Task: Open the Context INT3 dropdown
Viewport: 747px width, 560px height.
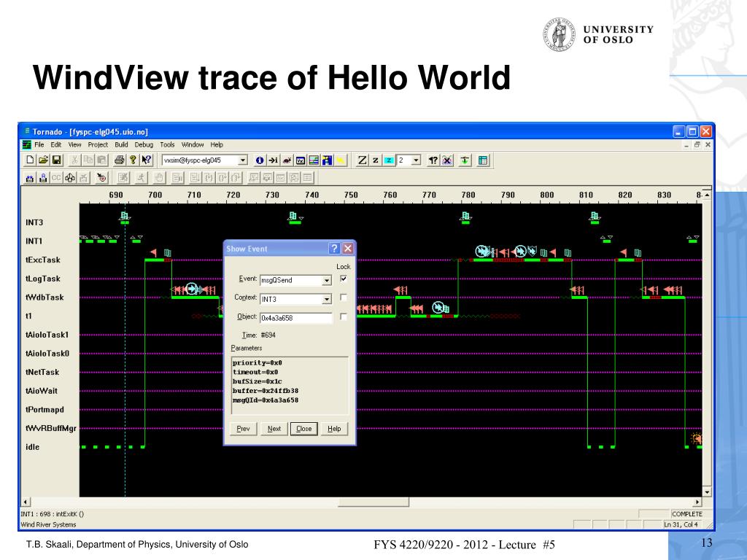Action: coord(326,299)
